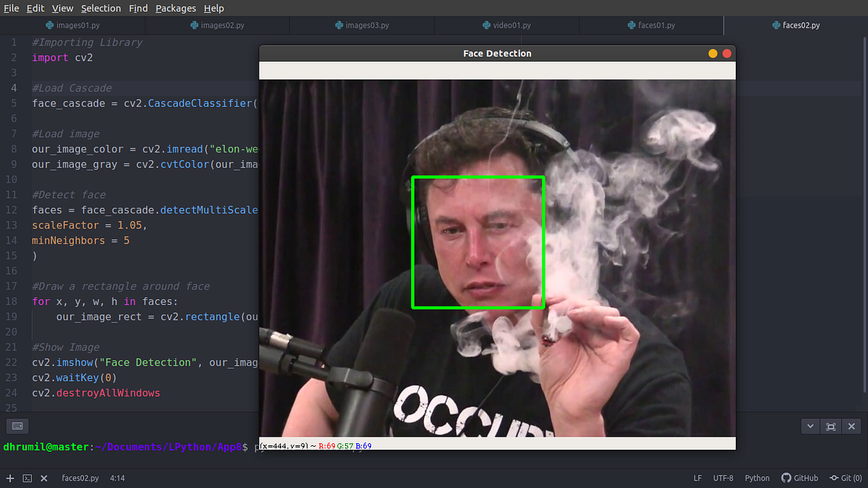Click the Python icon on video01.py tab
Screen dimensions: 868x488
pos(486,25)
